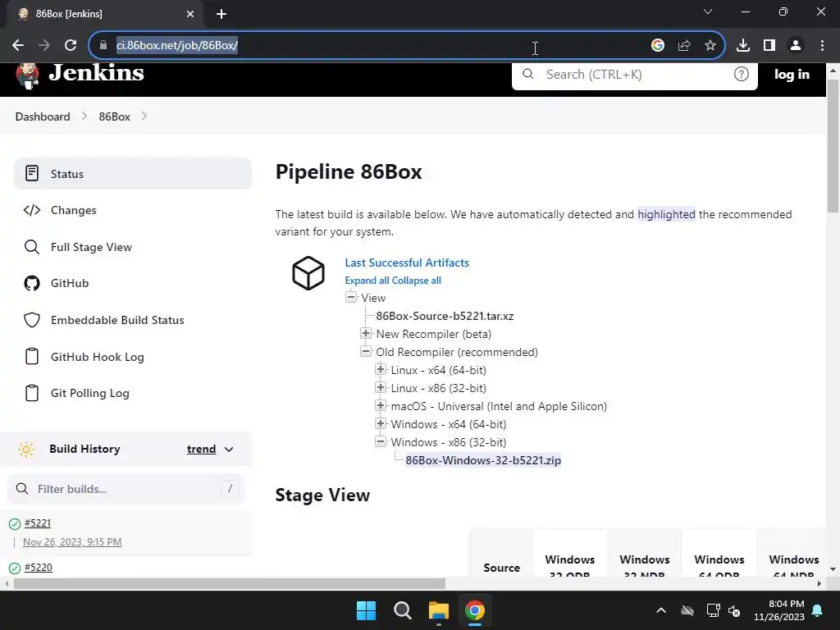Open the trend link in Build History
This screenshot has width=840, height=630.
[x=201, y=449]
